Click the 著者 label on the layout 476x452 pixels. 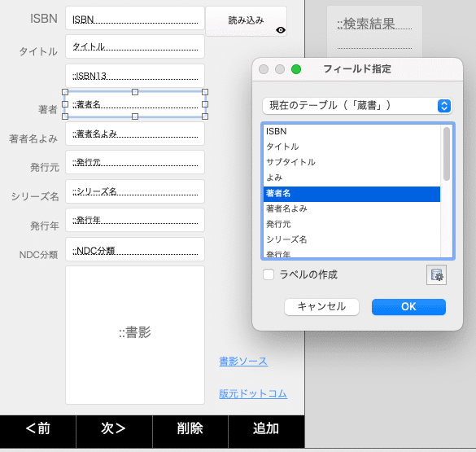(x=48, y=109)
